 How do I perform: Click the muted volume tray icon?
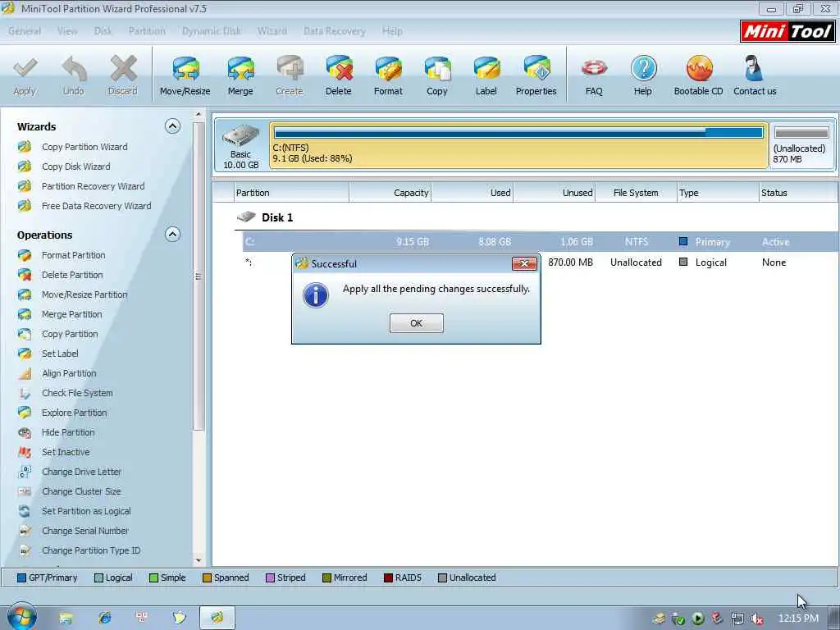pos(756,619)
